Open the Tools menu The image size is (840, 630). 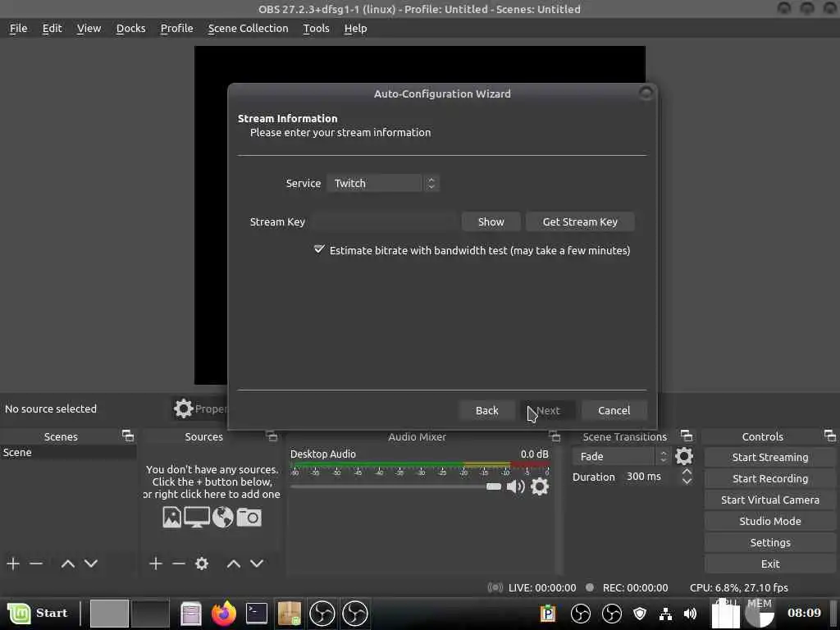[316, 29]
